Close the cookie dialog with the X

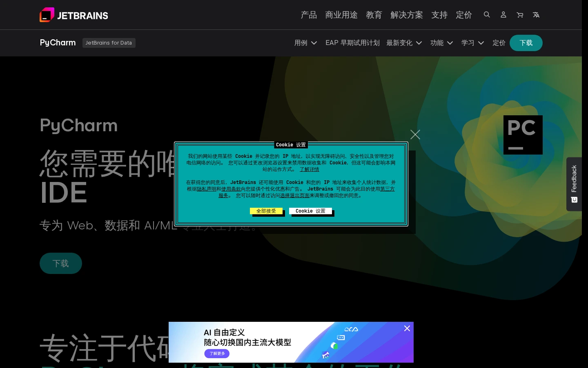pyautogui.click(x=415, y=135)
